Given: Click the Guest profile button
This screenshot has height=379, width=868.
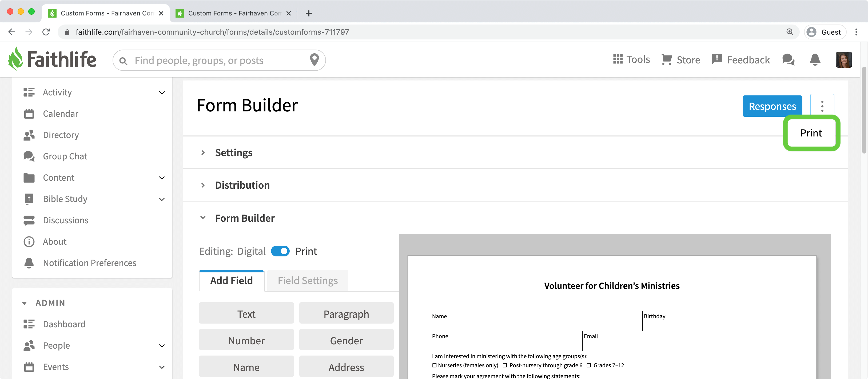Looking at the screenshot, I should 825,32.
